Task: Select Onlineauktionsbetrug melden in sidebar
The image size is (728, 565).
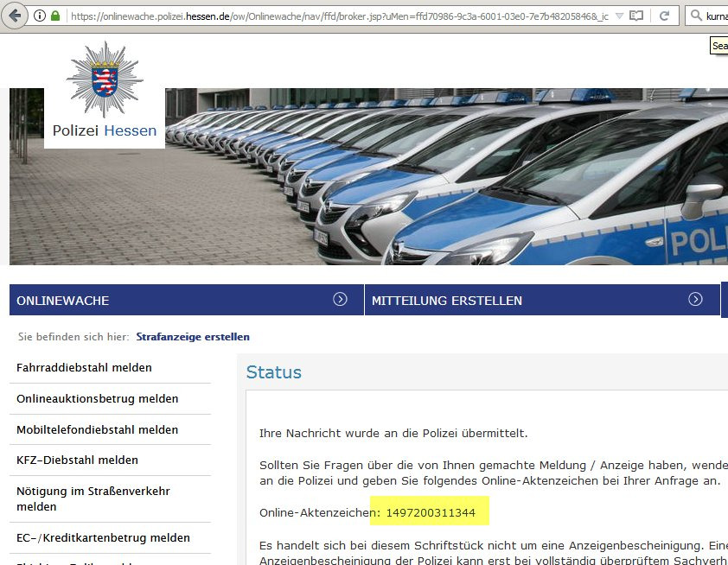Action: click(x=98, y=399)
